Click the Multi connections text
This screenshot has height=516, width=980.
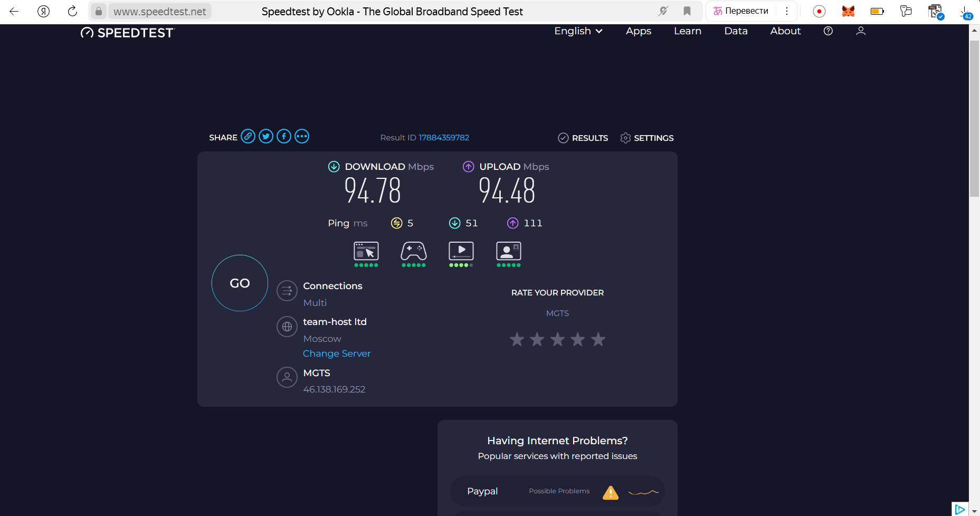point(315,303)
